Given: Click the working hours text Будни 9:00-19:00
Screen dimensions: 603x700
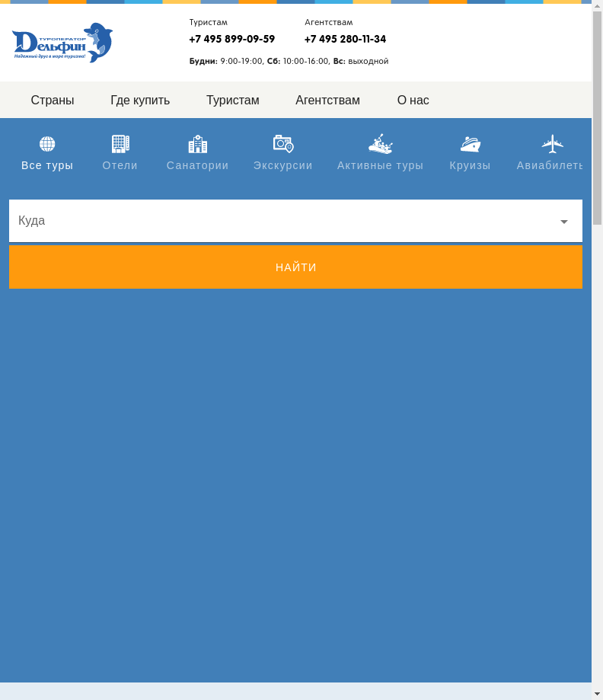Looking at the screenshot, I should coord(226,61).
